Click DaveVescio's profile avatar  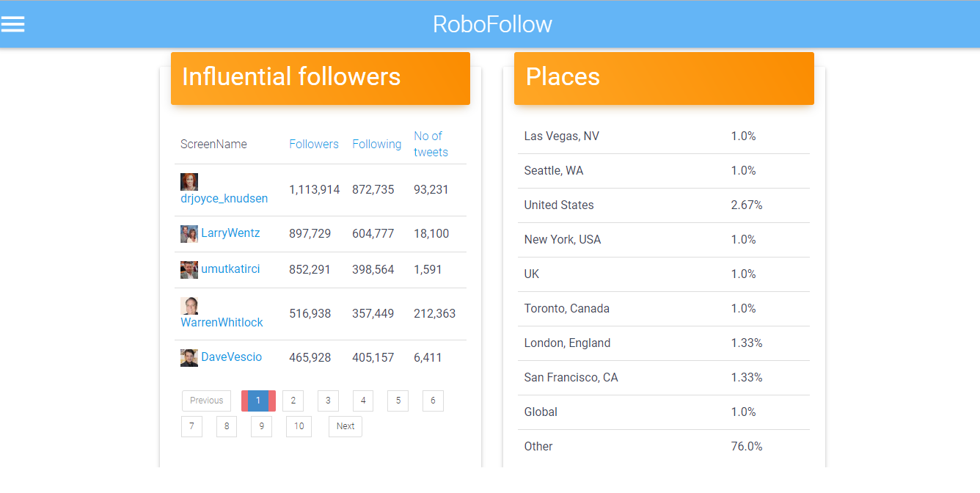point(189,358)
